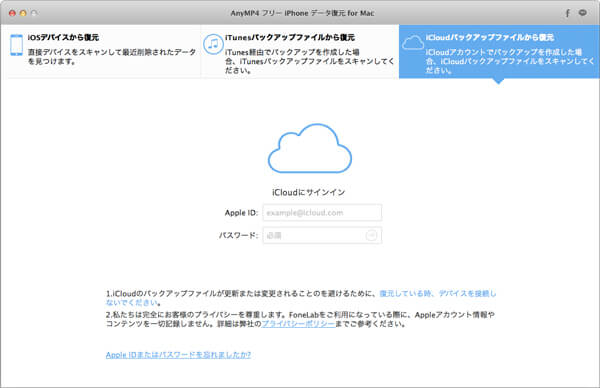Click the Facebook icon in title bar
Viewport: 600px width, 388px height.
point(567,13)
